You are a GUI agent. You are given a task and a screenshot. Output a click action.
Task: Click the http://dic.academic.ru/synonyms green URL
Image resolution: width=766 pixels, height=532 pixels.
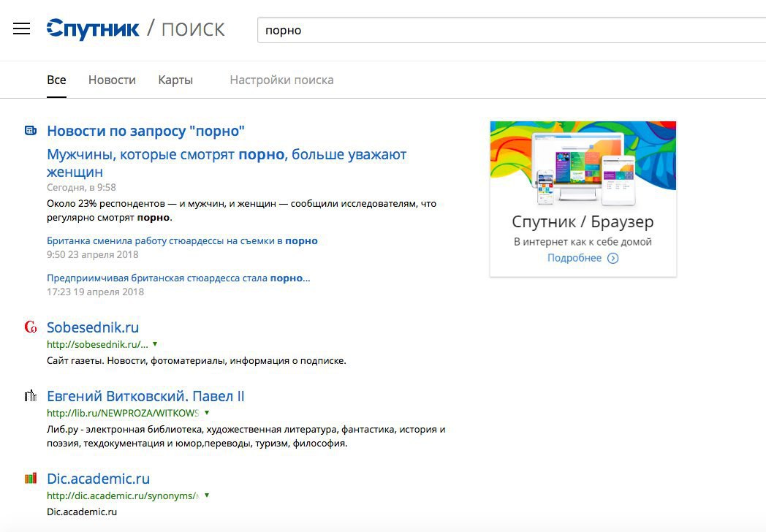click(x=123, y=496)
